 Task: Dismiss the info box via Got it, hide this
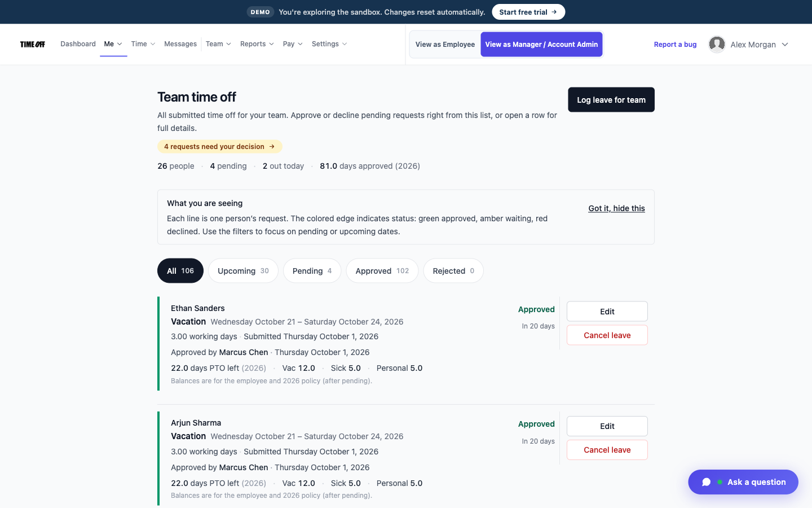click(616, 208)
